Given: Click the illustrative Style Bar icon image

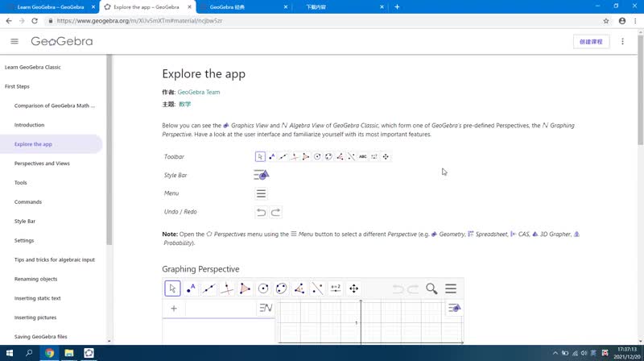Looking at the screenshot, I should 261,175.
